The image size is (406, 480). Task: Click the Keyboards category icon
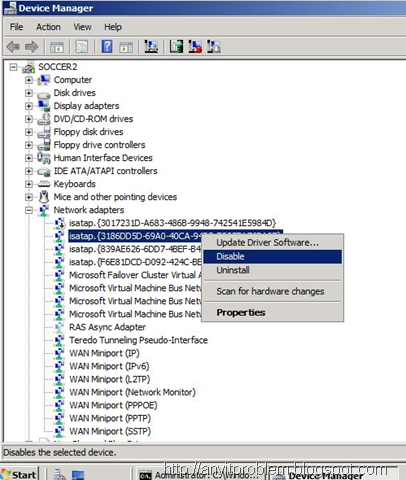[44, 184]
